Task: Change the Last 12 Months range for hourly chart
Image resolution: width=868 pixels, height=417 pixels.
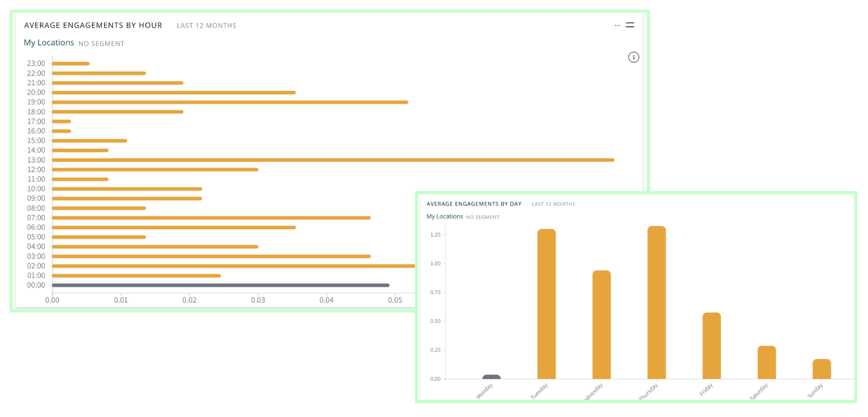Action: (206, 26)
